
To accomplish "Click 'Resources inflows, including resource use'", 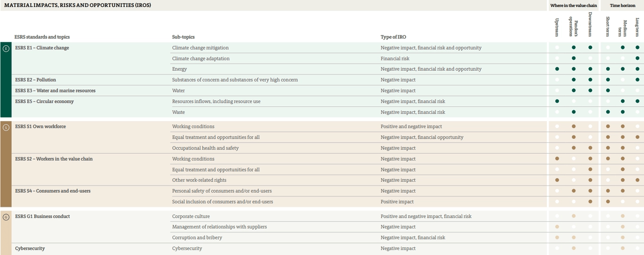I will tap(216, 101).
